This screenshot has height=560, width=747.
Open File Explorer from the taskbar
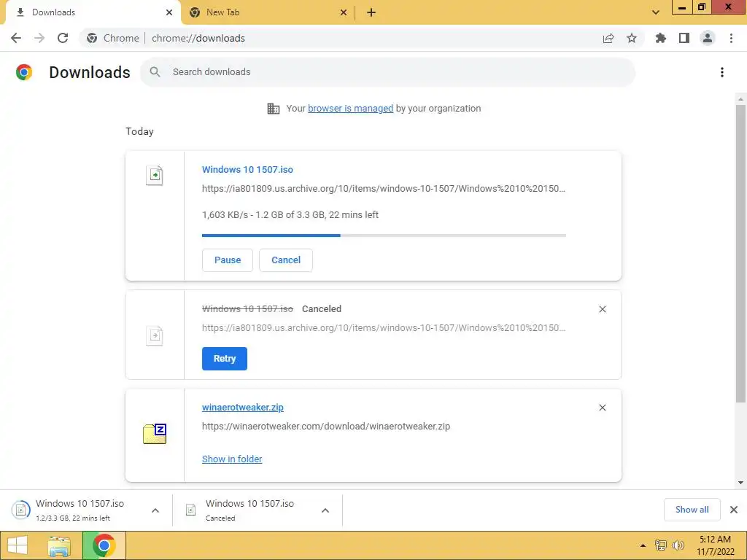pos(59,545)
